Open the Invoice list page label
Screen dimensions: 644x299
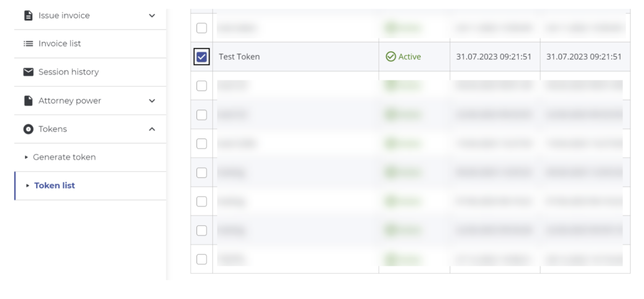(x=60, y=44)
